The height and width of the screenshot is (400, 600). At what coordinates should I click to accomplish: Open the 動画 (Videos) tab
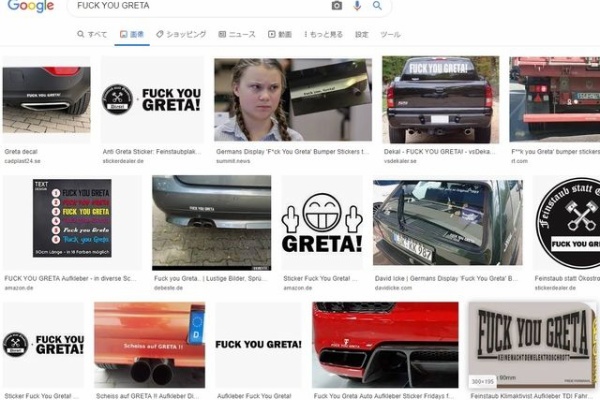[280, 34]
